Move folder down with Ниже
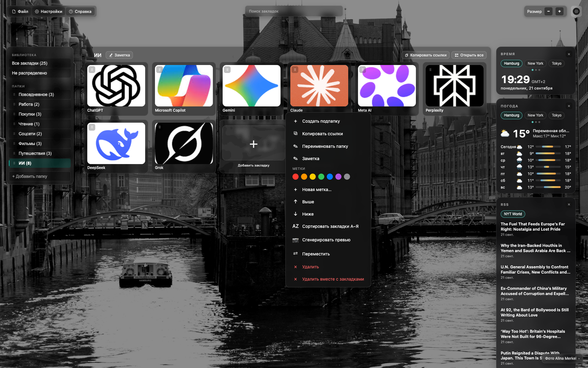 (x=328, y=214)
